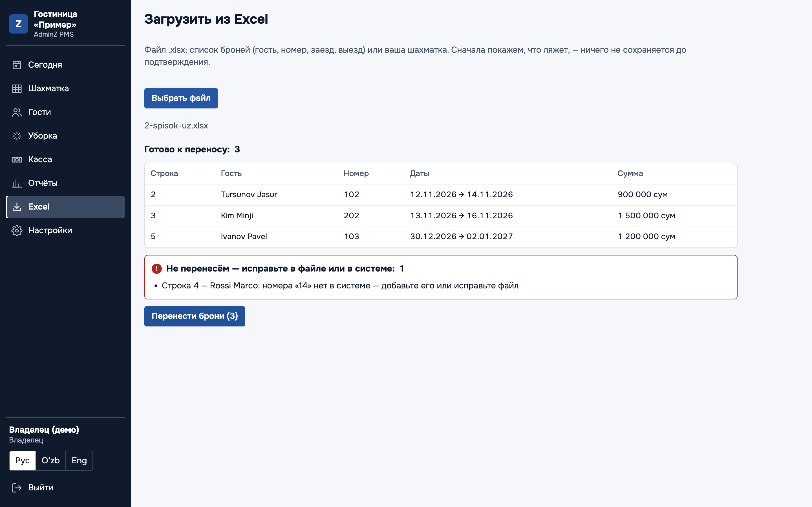Image resolution: width=812 pixels, height=507 pixels.
Task: Open the Excel import menu item
Action: tap(65, 207)
